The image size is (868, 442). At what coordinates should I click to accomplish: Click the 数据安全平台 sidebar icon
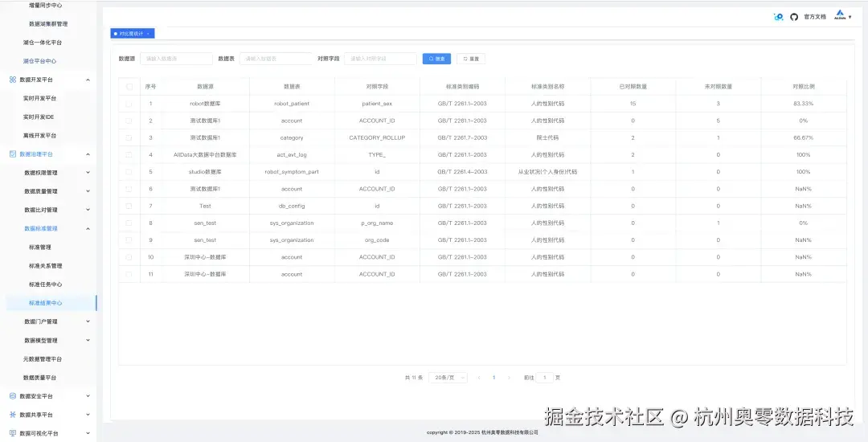(x=13, y=396)
